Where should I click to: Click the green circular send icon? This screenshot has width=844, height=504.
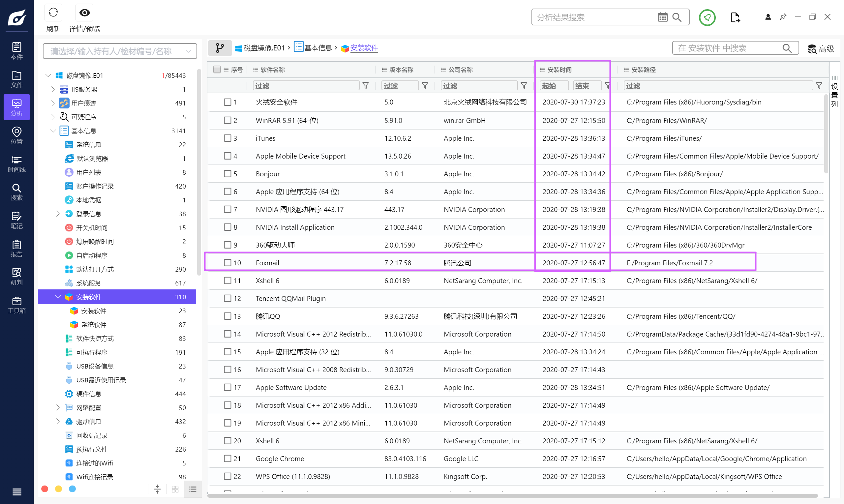point(707,17)
